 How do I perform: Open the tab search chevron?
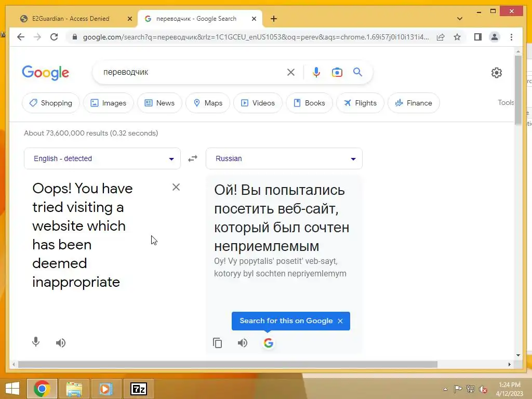[x=460, y=19]
